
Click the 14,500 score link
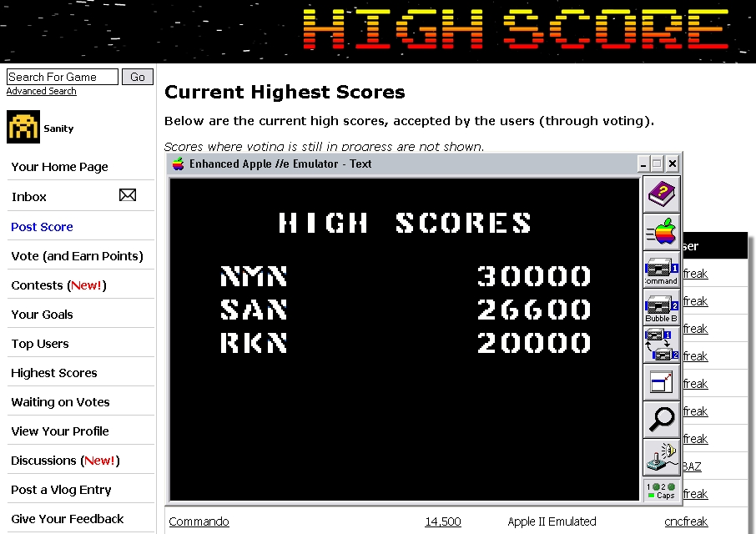[442, 521]
